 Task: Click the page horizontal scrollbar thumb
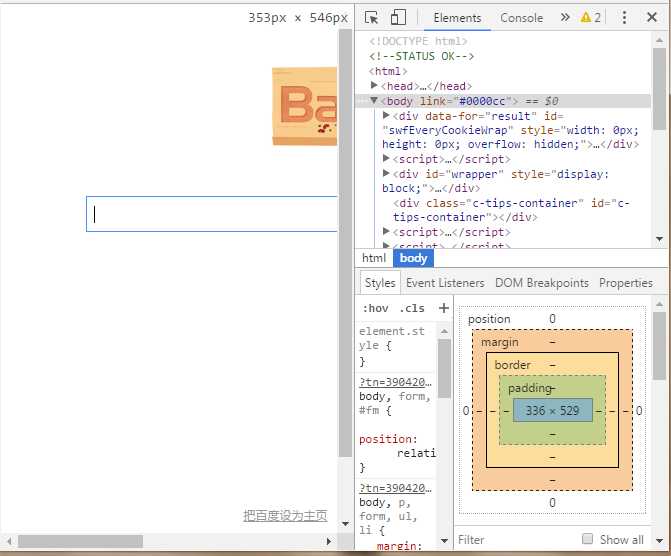tap(80, 541)
